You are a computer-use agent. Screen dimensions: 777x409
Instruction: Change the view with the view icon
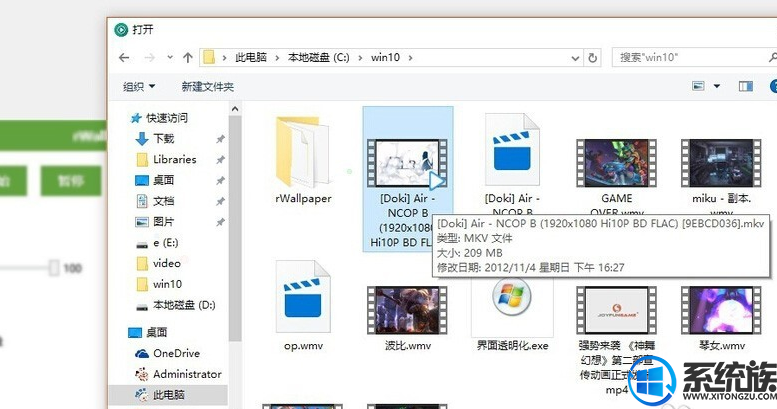click(699, 86)
